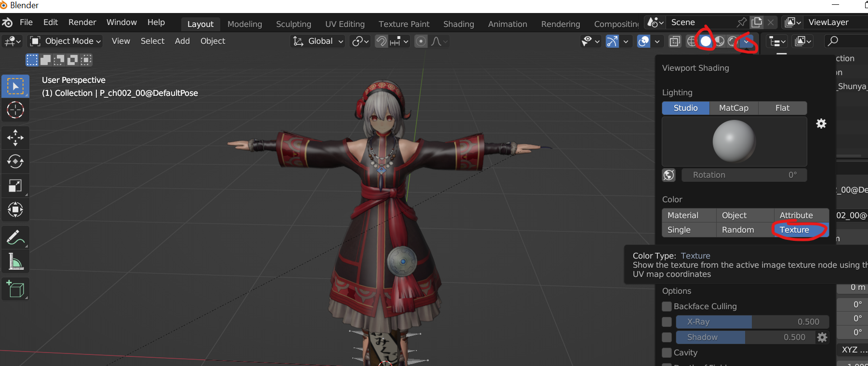Enable the Shadow checkbox
868x366 pixels.
coord(667,338)
